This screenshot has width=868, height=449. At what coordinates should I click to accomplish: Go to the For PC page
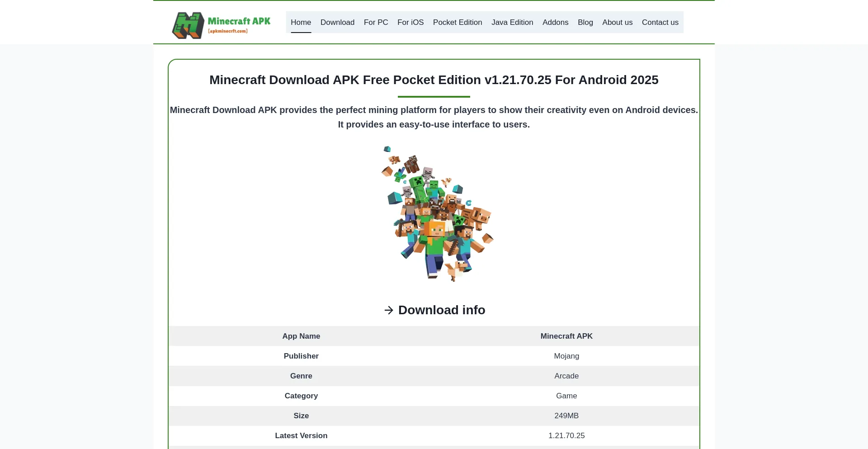(376, 22)
